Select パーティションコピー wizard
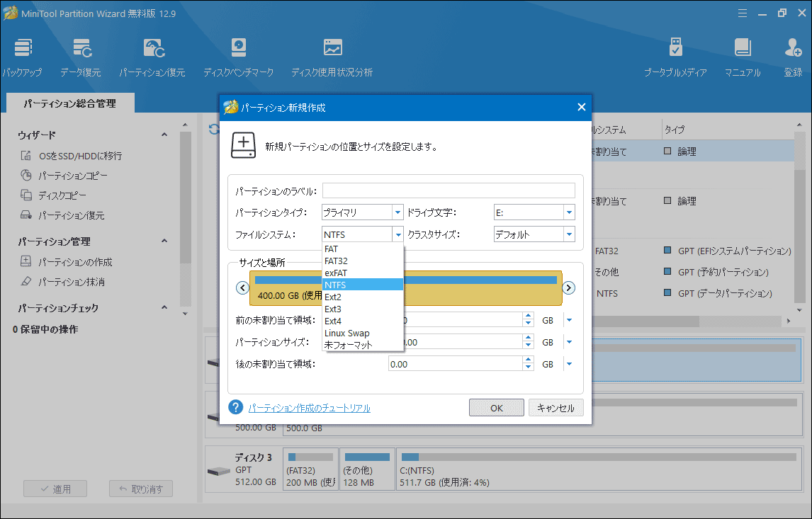The image size is (812, 519). click(x=72, y=176)
